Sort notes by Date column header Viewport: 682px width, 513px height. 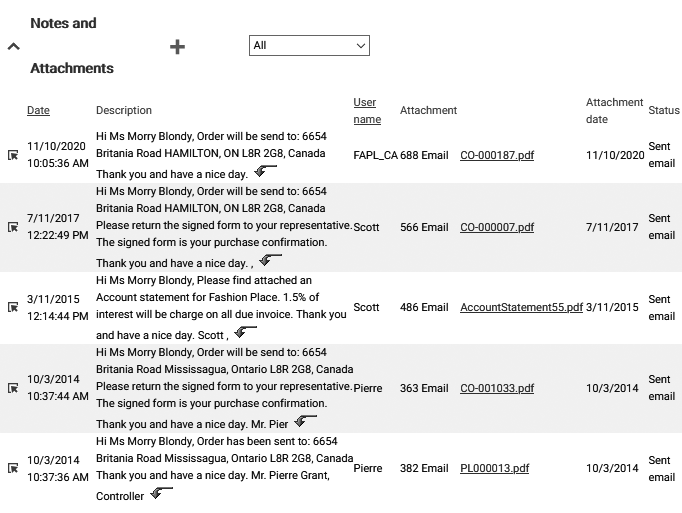coord(38,110)
